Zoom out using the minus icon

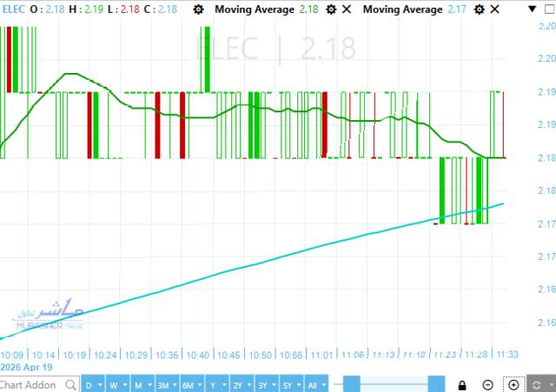(x=488, y=384)
